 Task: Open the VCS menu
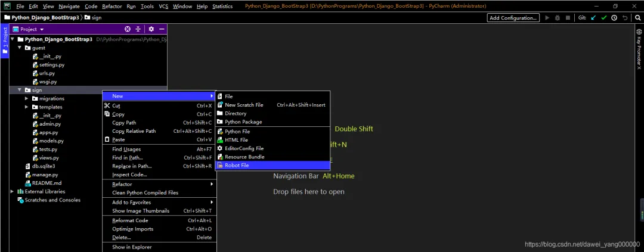(x=163, y=6)
